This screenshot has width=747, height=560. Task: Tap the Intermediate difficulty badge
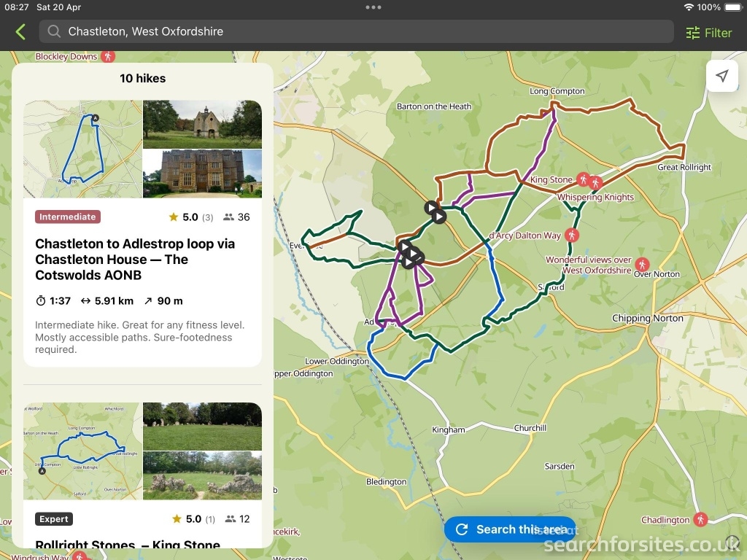(67, 217)
